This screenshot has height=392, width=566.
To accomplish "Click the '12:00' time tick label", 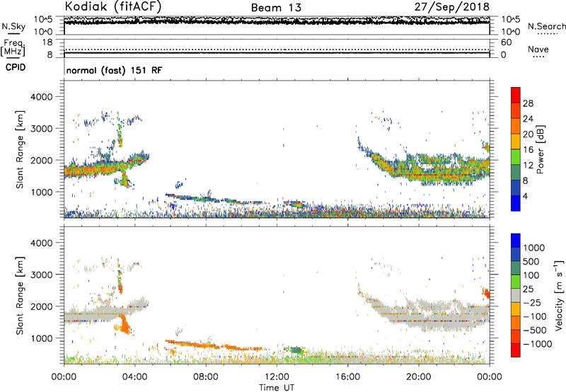I will click(x=277, y=377).
